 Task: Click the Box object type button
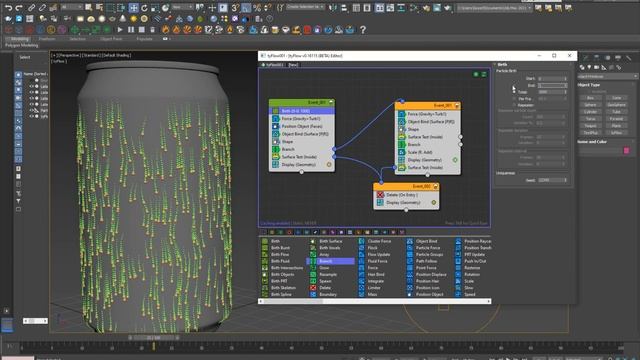[x=590, y=98]
